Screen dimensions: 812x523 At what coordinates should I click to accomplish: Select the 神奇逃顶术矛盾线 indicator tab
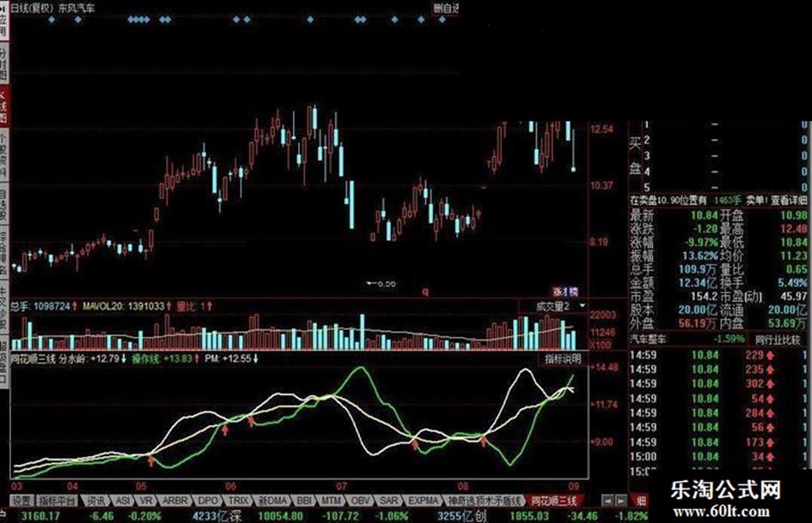coord(485,501)
